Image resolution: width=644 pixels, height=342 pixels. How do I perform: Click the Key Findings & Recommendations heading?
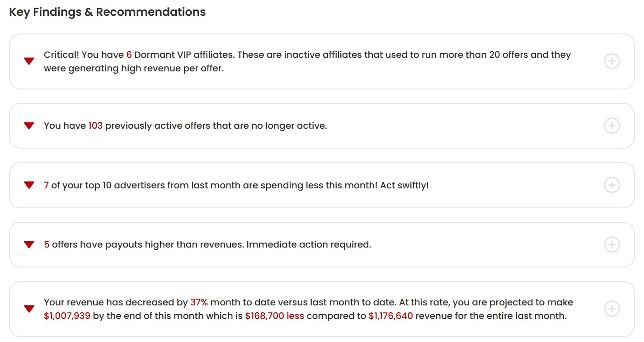(x=107, y=12)
